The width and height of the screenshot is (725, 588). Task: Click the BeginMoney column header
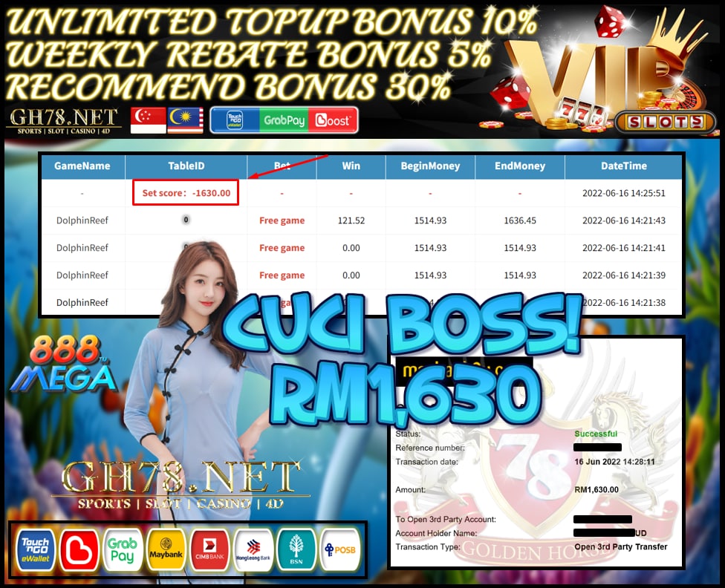[430, 166]
